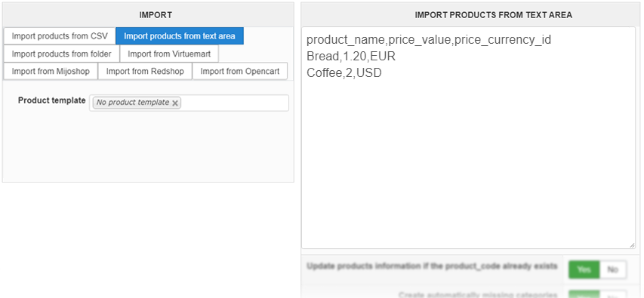Choose the 'Import from Mijoshop' tab
Viewport: 644px width, 298px height.
point(51,72)
